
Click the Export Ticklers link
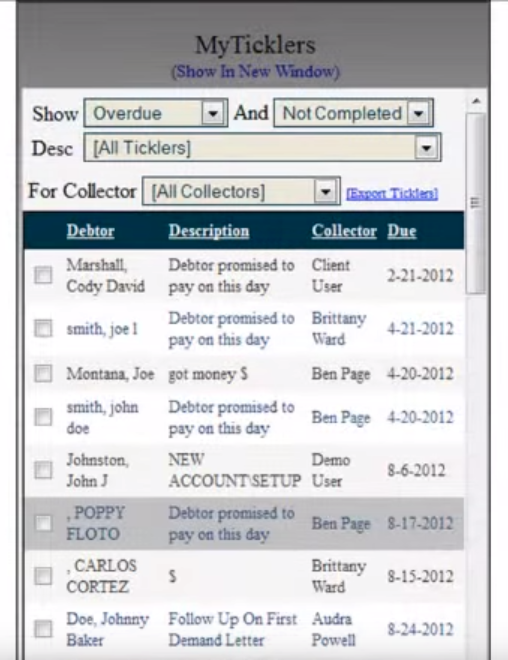(392, 194)
